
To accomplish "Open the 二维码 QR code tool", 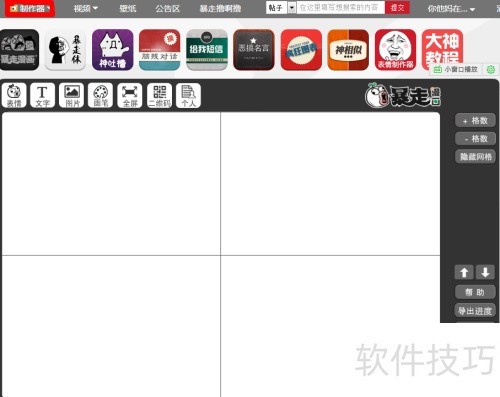I will [x=159, y=95].
